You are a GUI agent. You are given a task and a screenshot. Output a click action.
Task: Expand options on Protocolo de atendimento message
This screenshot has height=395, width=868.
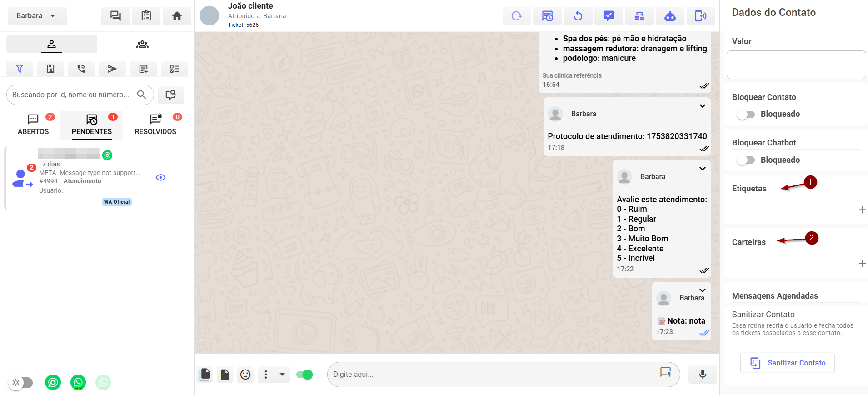point(702,106)
